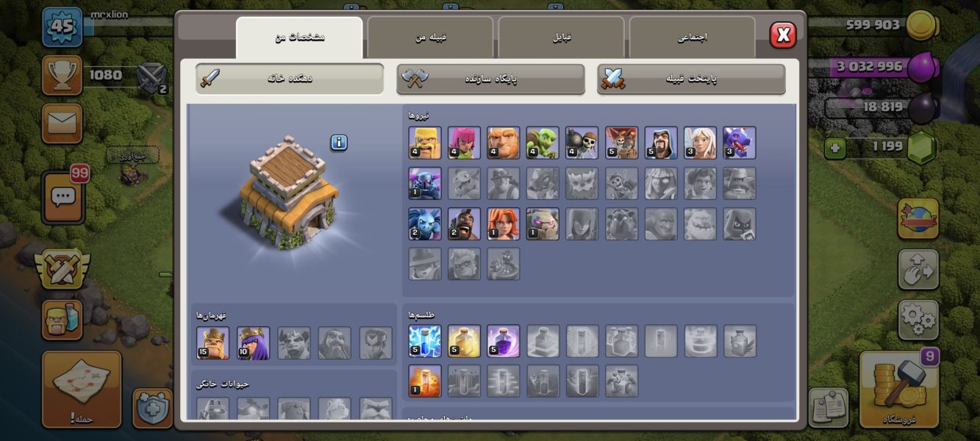This screenshot has width=980, height=441.
Task: Select the پایگاه سازنده button
Action: click(x=490, y=79)
